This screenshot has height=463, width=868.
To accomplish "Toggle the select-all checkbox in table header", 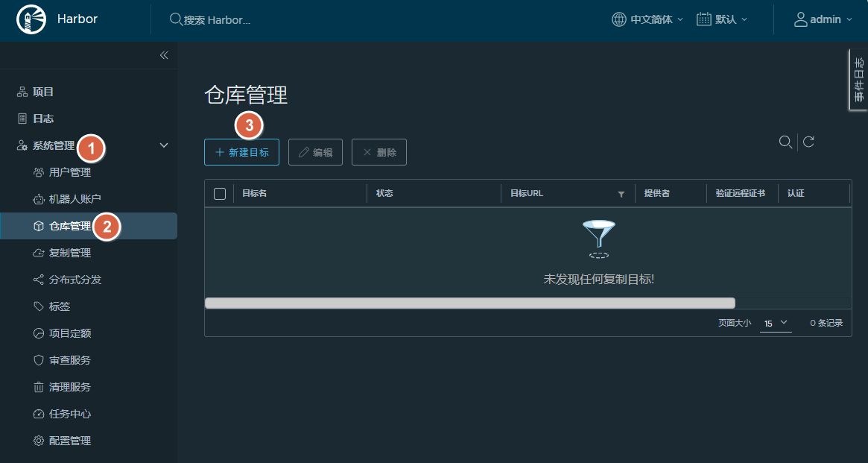I will pos(220,193).
